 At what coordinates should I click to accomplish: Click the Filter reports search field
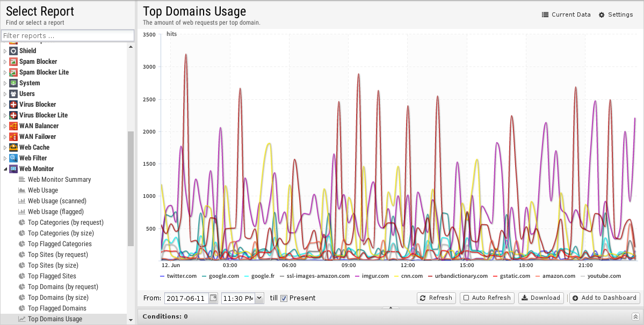pos(68,35)
